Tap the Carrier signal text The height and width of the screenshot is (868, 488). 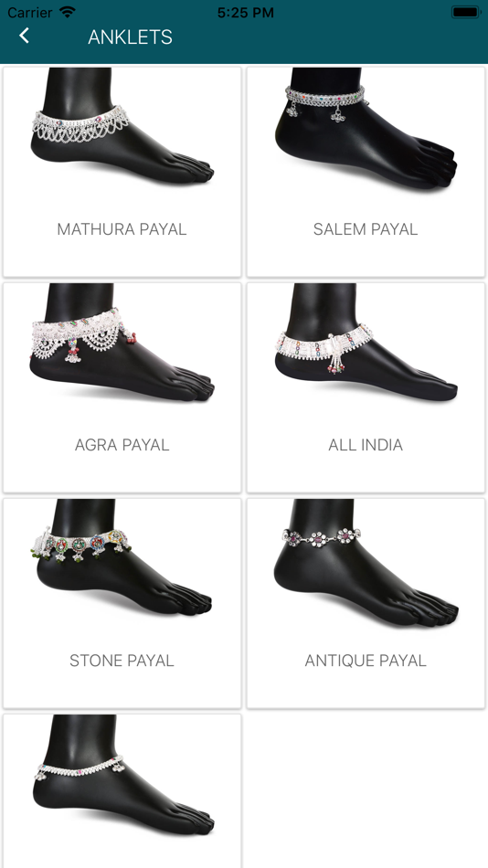[30, 13]
